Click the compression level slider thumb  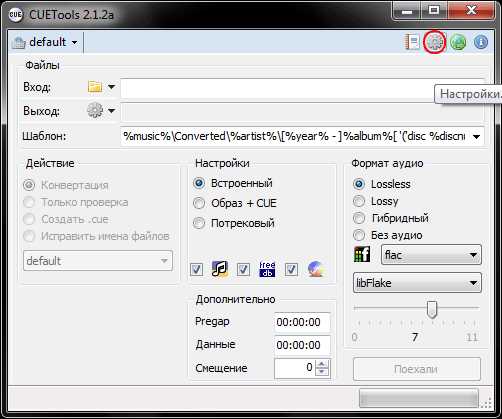coord(432,310)
